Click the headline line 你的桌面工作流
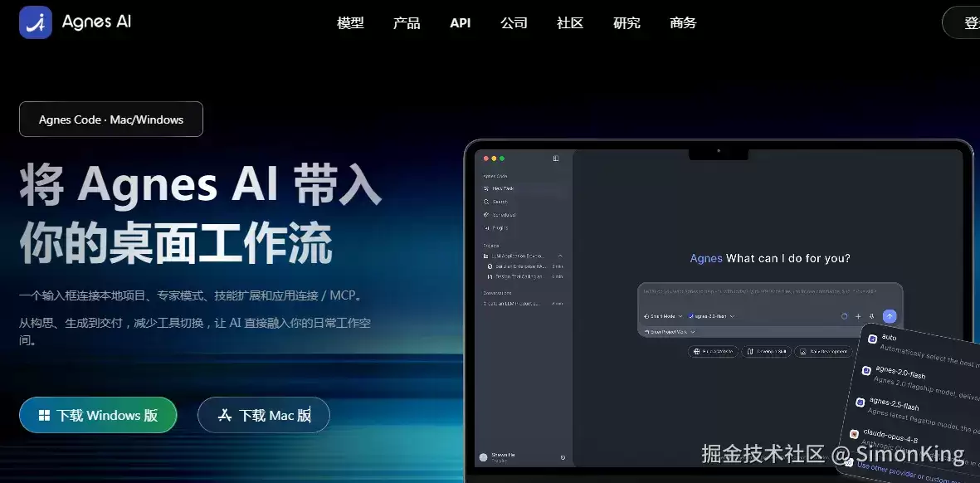The height and width of the screenshot is (483, 980). (176, 243)
